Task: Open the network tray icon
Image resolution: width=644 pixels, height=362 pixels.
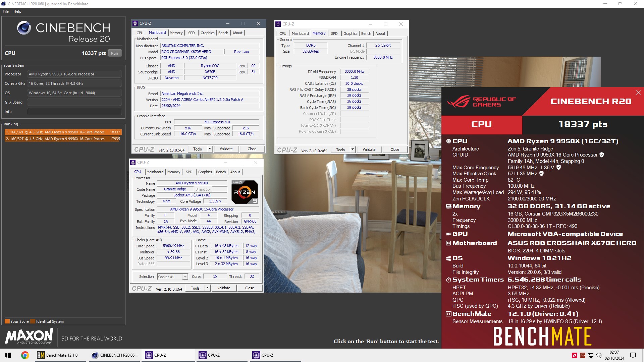Action: 591,355
